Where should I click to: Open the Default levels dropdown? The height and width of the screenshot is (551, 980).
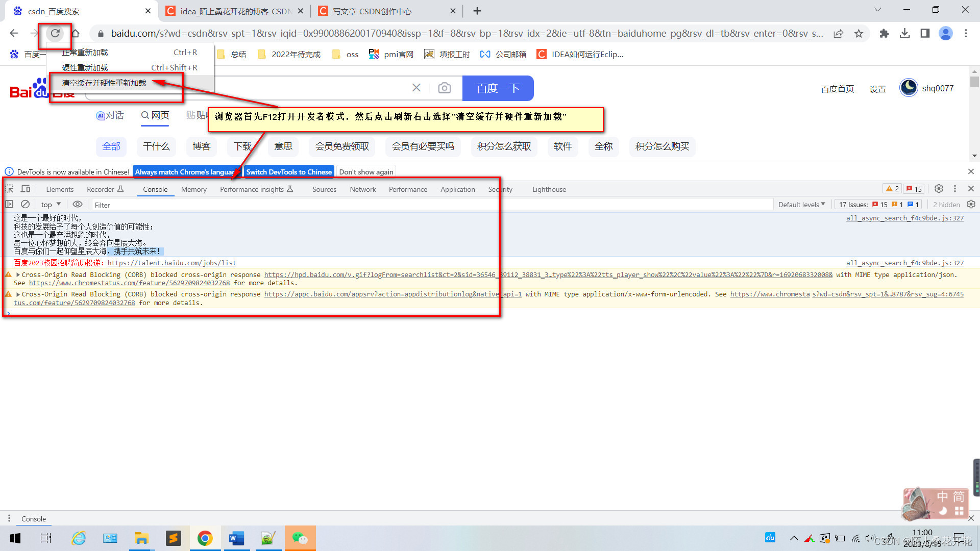801,205
